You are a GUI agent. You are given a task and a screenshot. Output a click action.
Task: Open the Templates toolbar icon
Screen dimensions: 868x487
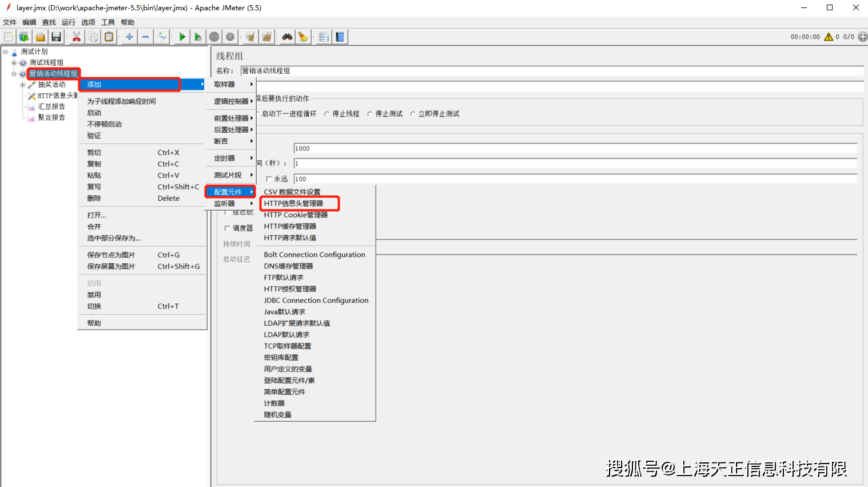point(24,37)
